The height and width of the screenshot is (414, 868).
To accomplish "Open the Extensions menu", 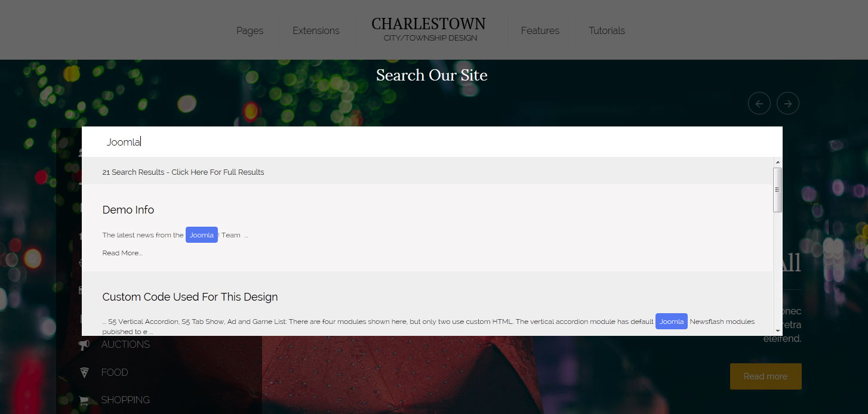I will point(316,30).
